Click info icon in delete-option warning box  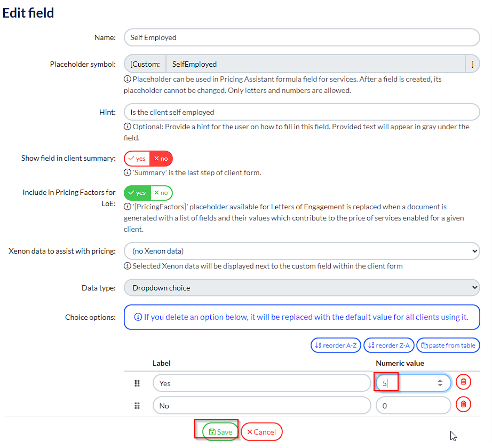click(138, 317)
